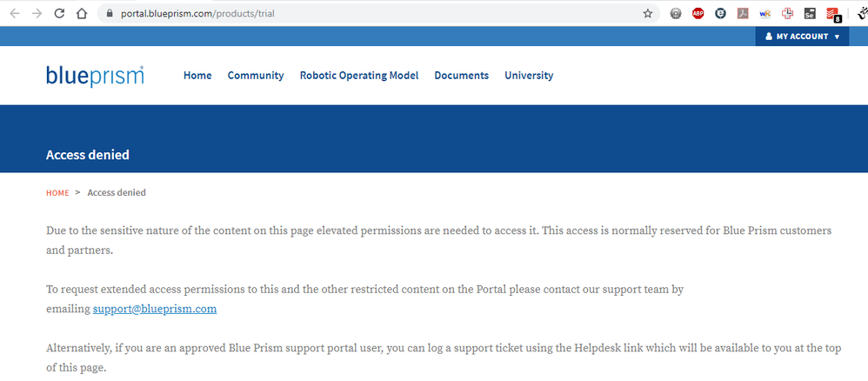The image size is (868, 381).
Task: Open the Selenium IDE extension
Action: click(810, 14)
